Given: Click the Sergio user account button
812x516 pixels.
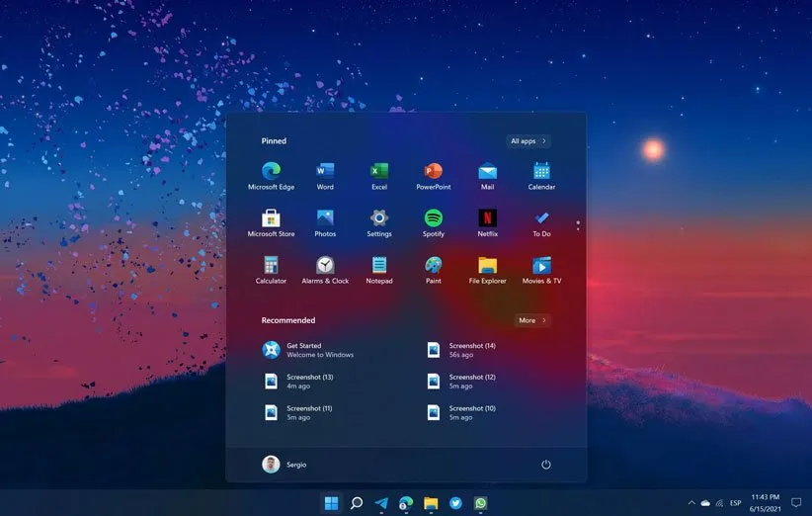Looking at the screenshot, I should 284,465.
